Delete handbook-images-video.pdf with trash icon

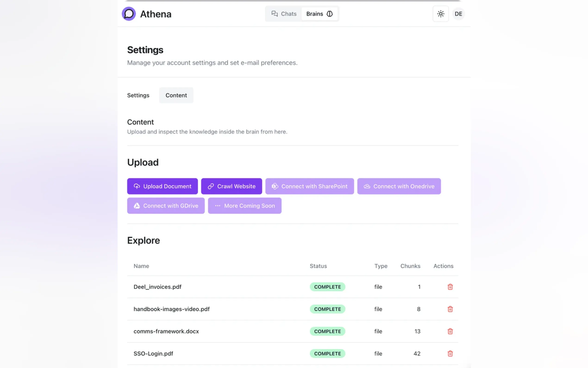point(450,309)
